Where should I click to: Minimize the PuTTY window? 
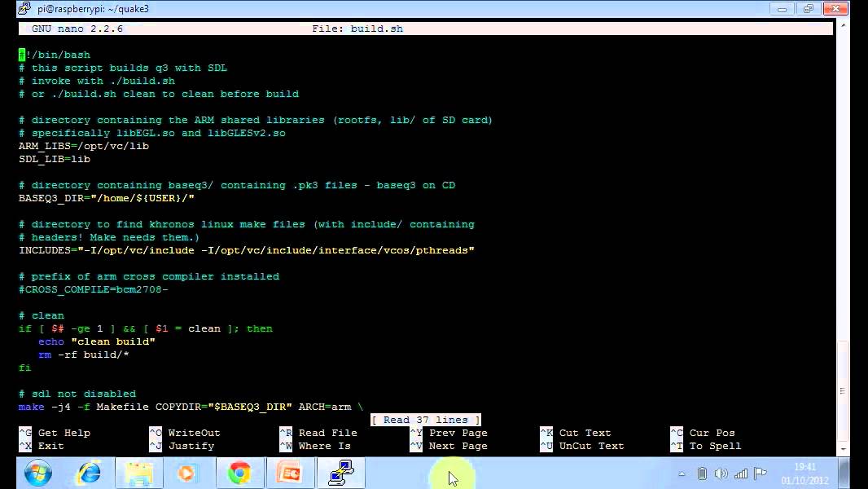point(783,8)
